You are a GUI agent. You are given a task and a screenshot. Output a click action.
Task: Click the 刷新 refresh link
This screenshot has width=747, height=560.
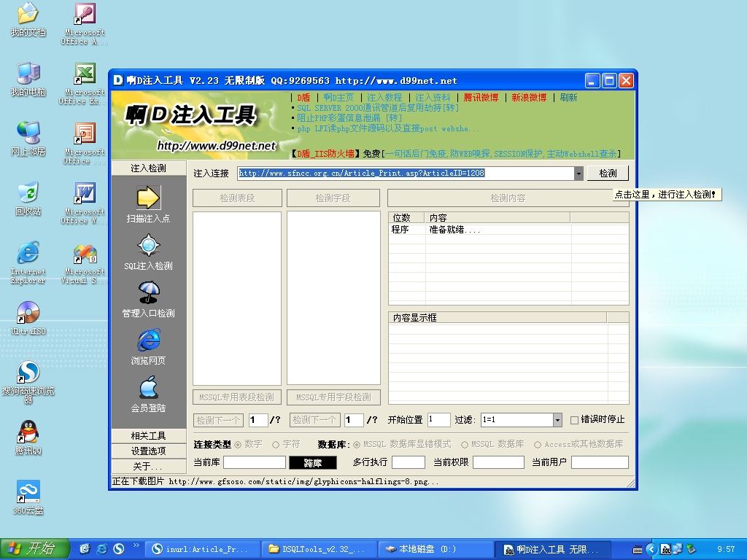(568, 98)
